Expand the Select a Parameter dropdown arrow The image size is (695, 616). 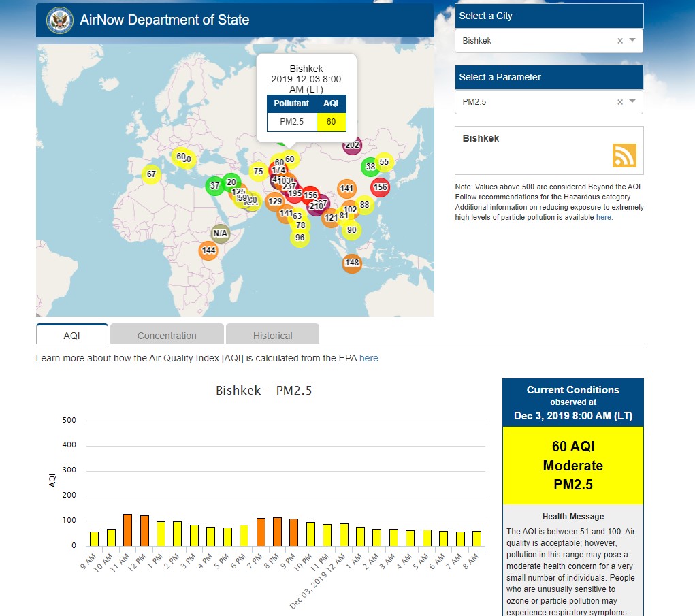pyautogui.click(x=632, y=102)
